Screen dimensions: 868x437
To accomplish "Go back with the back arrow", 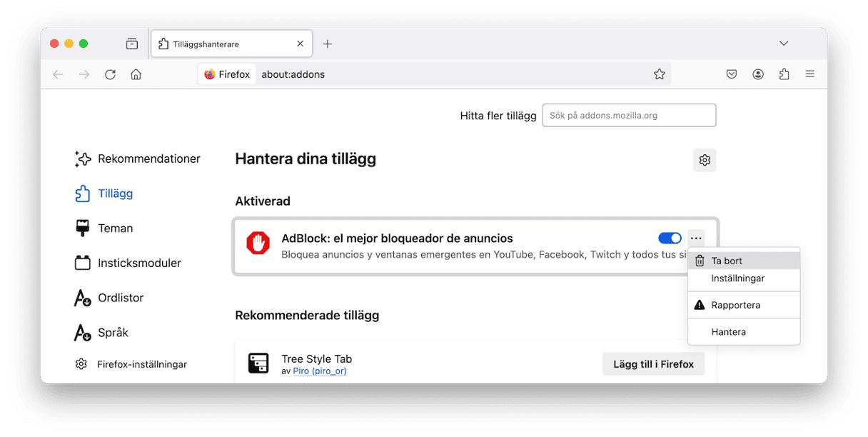I will (x=59, y=74).
